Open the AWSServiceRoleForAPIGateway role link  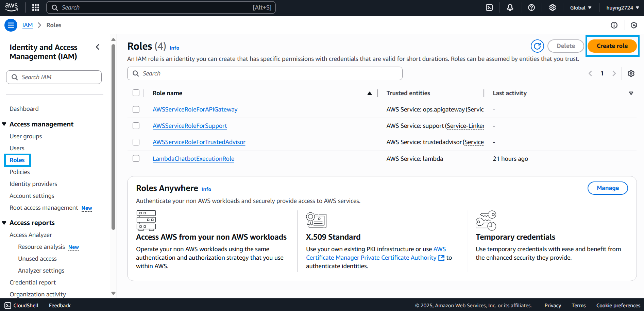coord(195,109)
